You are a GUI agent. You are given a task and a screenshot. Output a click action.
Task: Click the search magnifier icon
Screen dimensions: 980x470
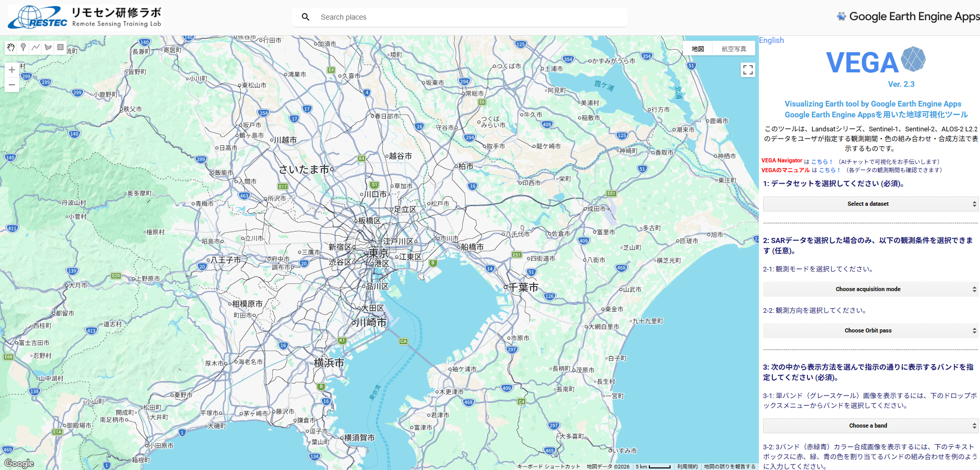305,17
